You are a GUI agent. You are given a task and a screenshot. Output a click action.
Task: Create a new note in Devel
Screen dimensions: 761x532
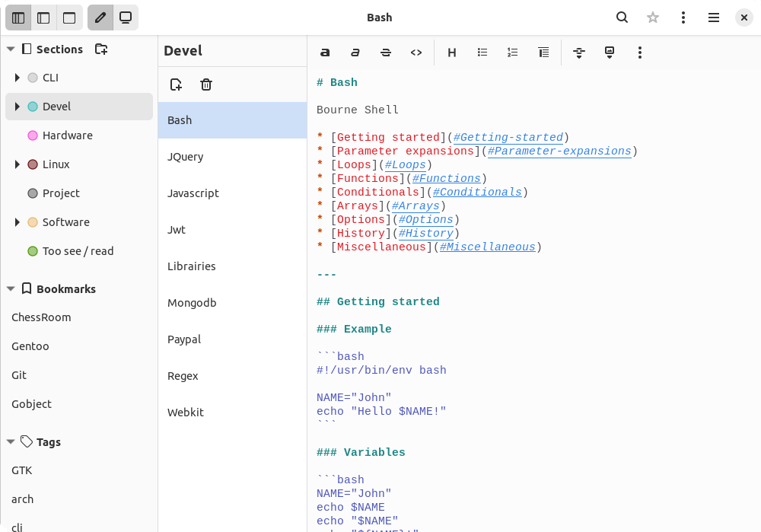tap(177, 84)
